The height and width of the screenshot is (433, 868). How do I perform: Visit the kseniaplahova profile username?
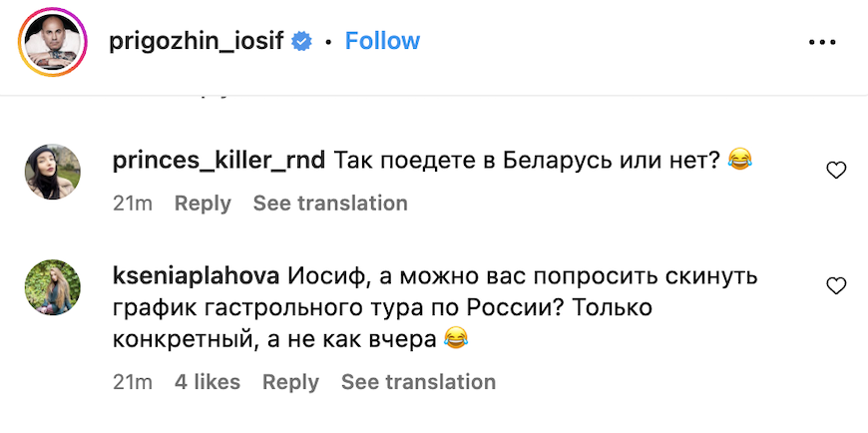(199, 275)
